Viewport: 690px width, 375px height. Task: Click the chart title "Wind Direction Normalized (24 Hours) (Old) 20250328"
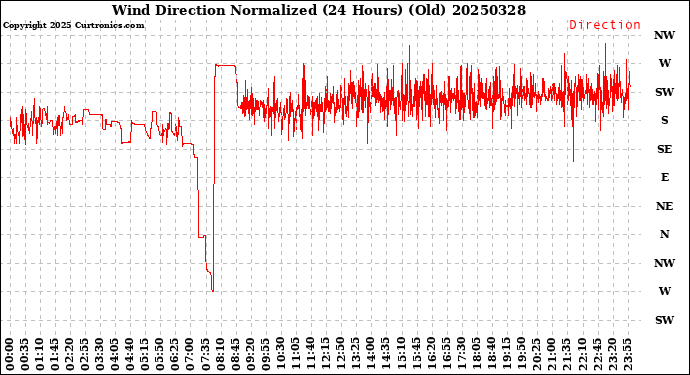[x=319, y=10]
